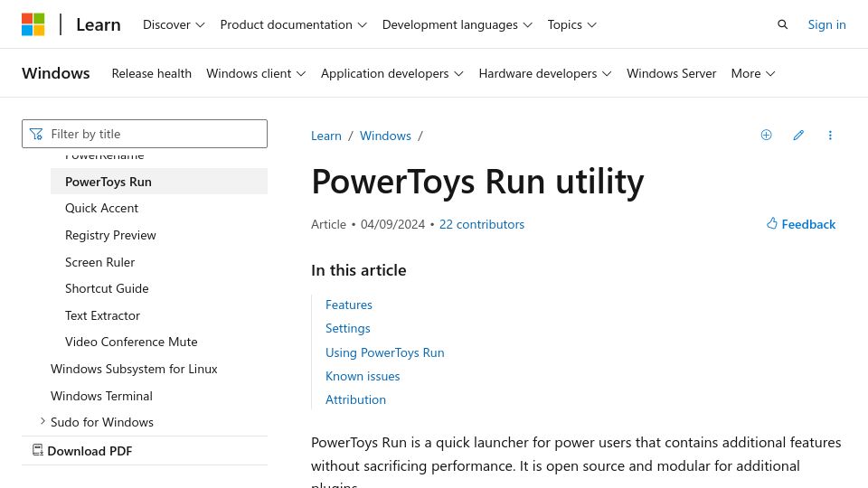
Task: Expand the Windows client menu
Action: [256, 73]
